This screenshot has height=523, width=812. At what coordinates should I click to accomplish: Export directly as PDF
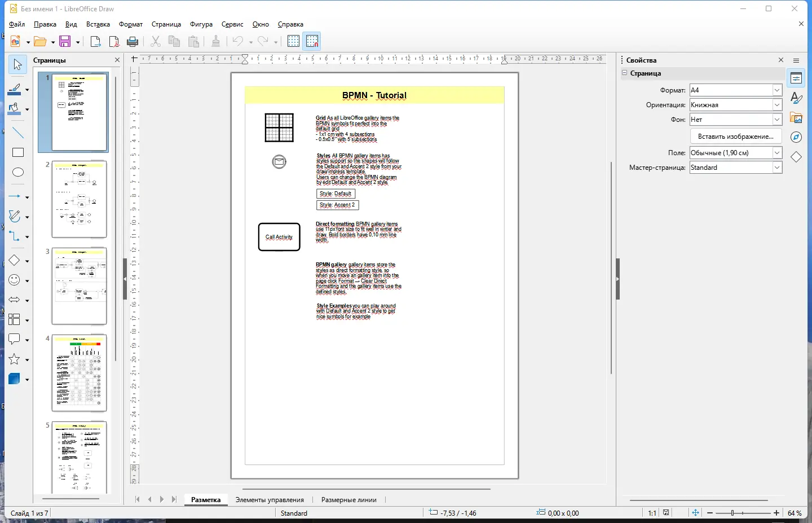coord(114,41)
